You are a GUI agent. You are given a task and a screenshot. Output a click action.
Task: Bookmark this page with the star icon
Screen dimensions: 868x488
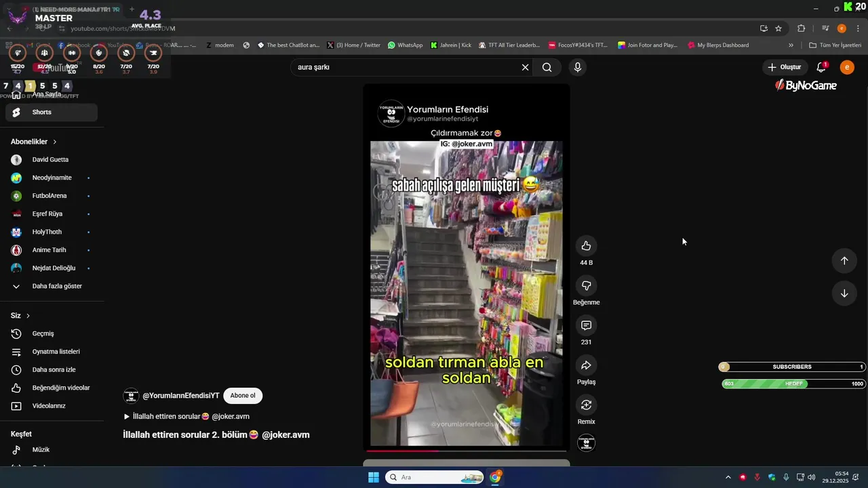point(778,28)
